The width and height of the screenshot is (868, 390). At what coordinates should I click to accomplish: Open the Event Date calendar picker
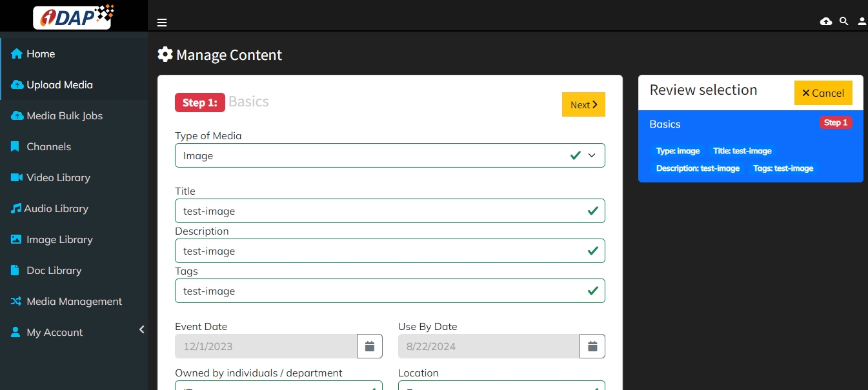point(370,346)
